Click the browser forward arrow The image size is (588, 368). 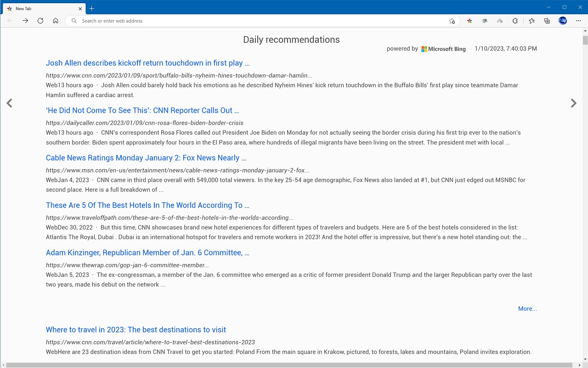(x=25, y=21)
